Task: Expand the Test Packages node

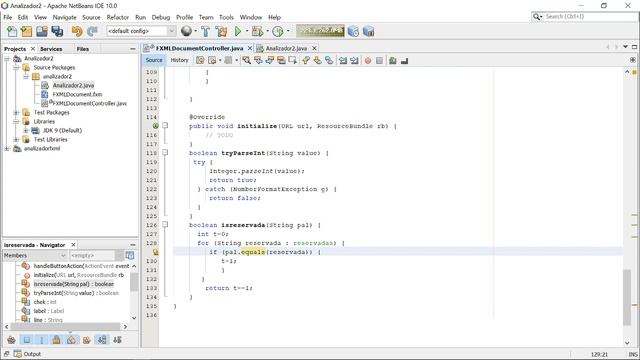Action: coord(16,113)
